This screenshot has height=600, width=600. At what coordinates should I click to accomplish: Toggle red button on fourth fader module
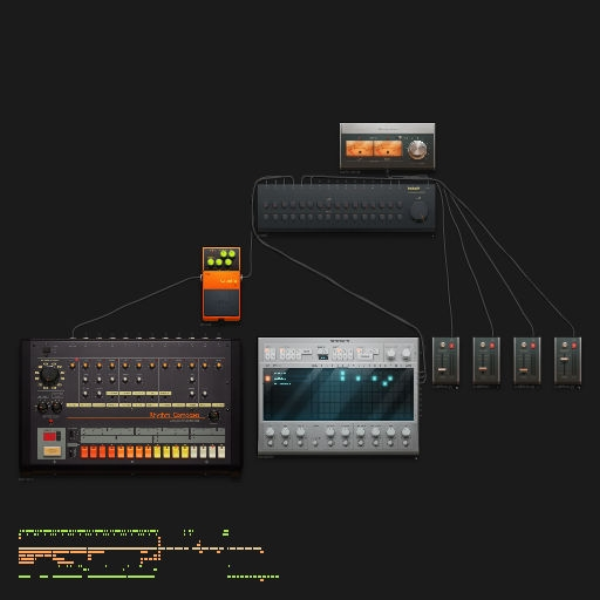tap(574, 346)
